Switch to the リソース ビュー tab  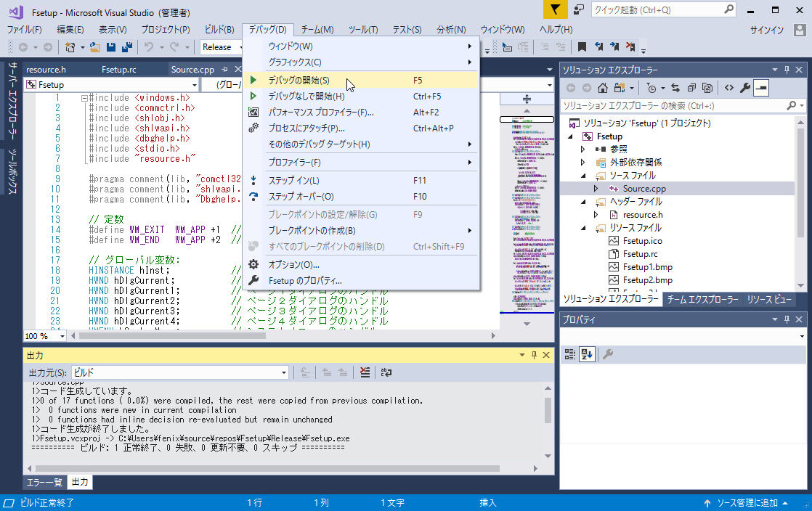769,299
